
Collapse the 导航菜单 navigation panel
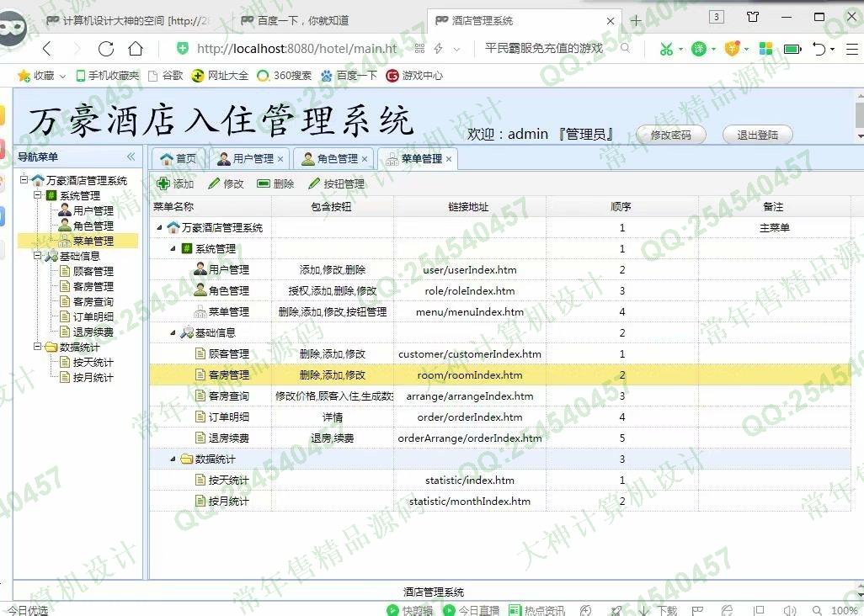131,157
